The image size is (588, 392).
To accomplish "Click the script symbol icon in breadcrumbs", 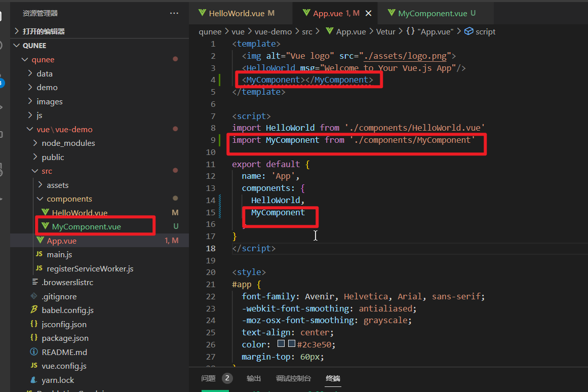I will click(x=468, y=31).
